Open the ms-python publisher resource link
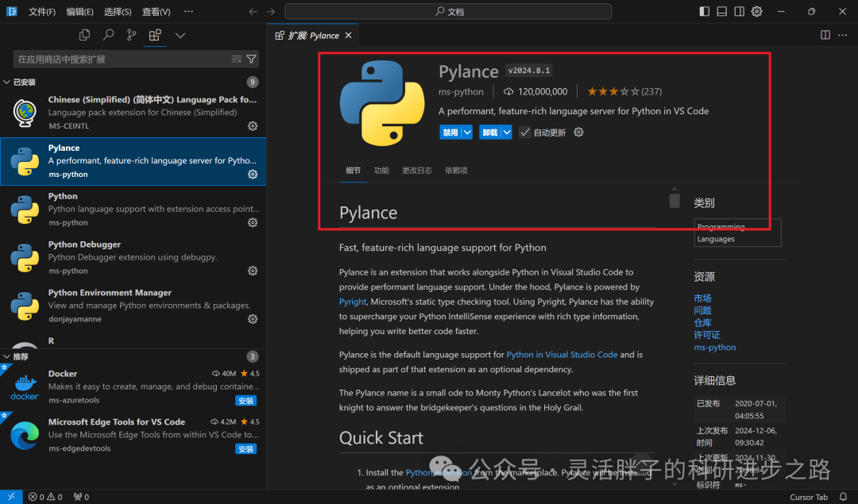This screenshot has width=858, height=504. click(715, 347)
